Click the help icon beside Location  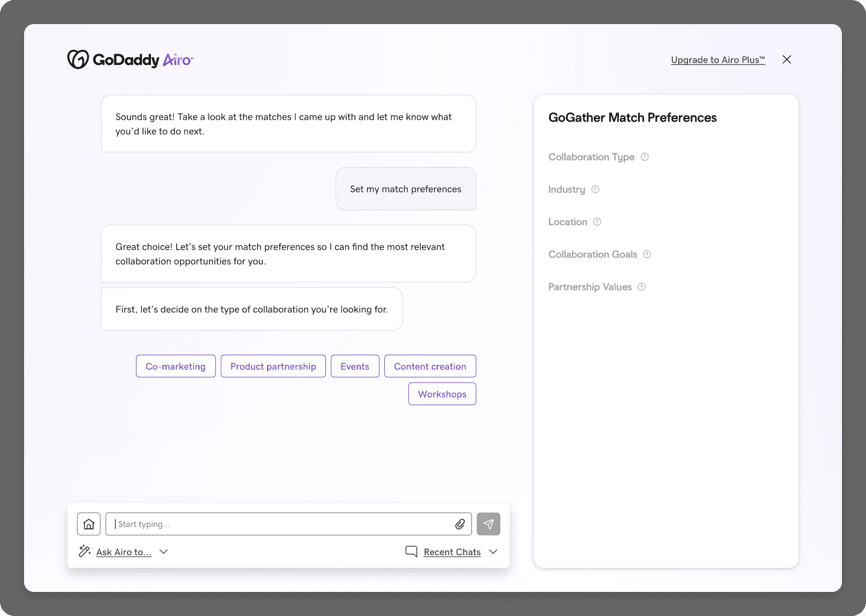click(597, 222)
